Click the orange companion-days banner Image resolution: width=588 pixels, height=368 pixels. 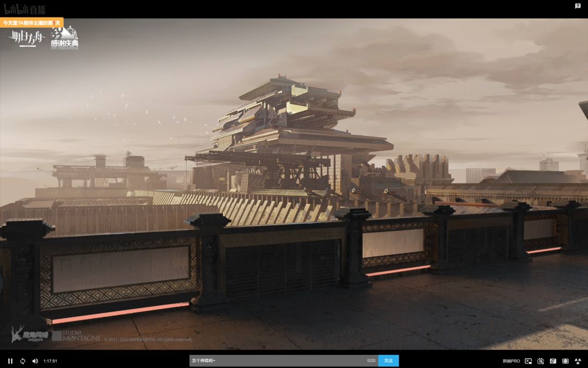point(32,23)
